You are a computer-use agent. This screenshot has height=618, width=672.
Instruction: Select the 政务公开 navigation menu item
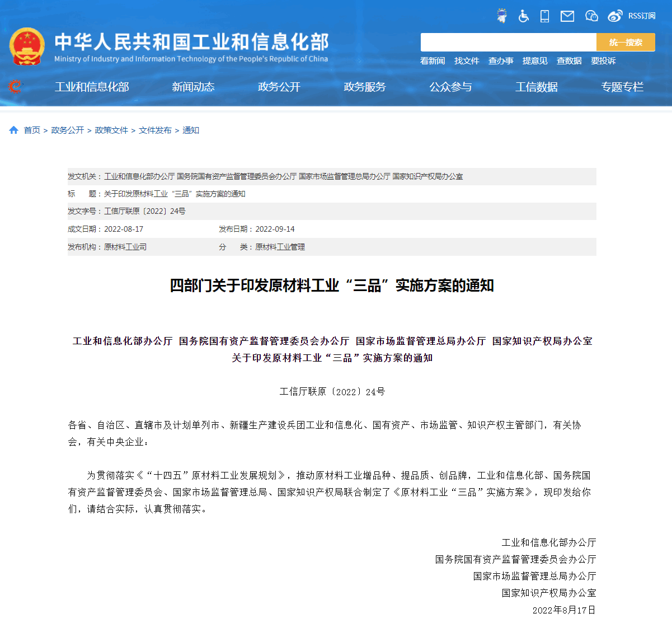279,87
